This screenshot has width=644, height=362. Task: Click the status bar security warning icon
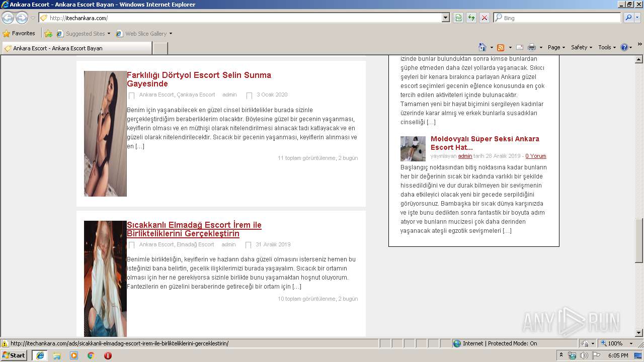point(5,343)
